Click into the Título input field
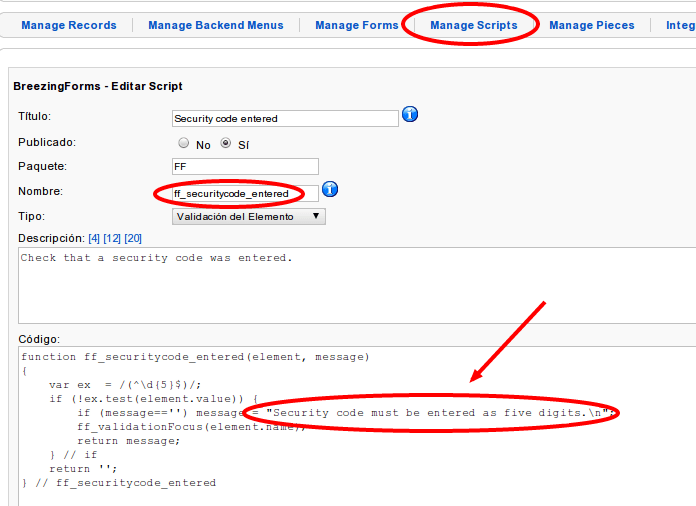The height and width of the screenshot is (506, 696). 285,119
